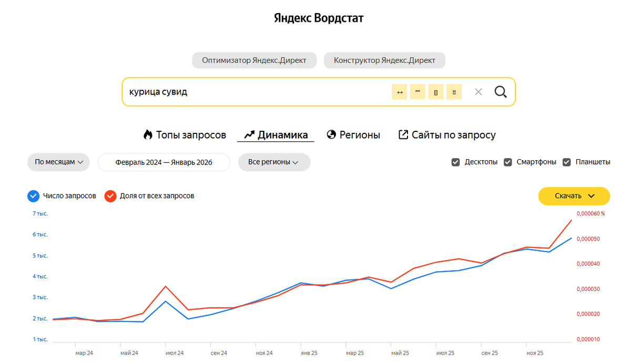The height and width of the screenshot is (364, 631).
Task: Click the !! exclamation operator icon
Action: (x=454, y=91)
